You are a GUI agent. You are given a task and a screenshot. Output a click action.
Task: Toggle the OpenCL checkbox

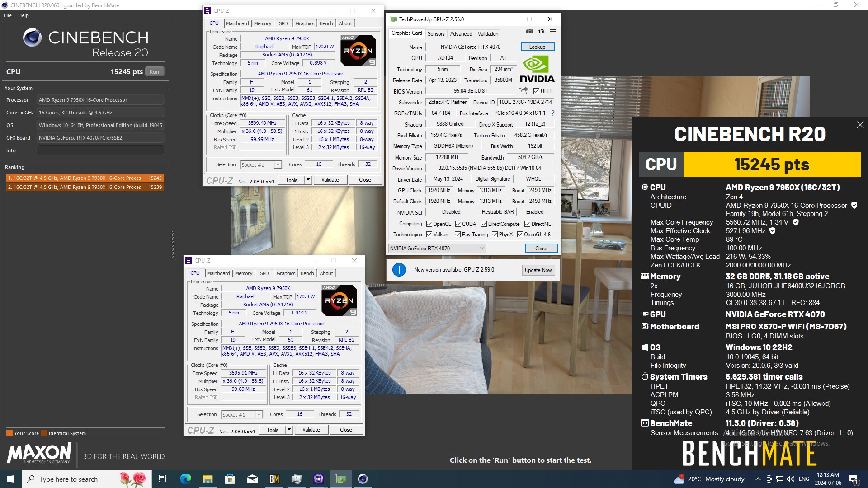click(429, 224)
